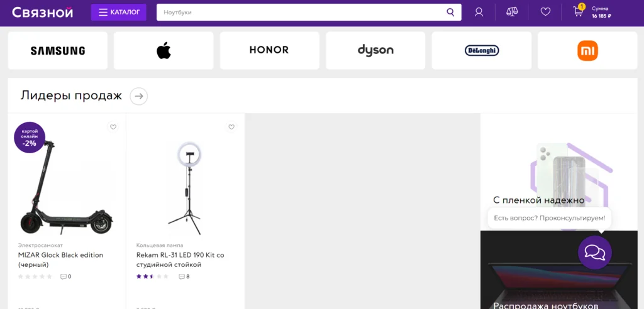Open the Samsung brand tile
The width and height of the screenshot is (644, 309).
pos(58,51)
